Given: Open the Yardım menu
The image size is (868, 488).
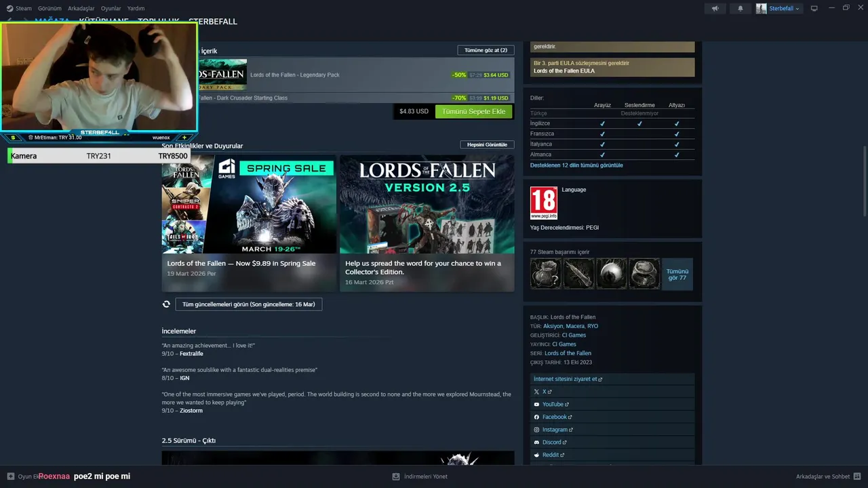Looking at the screenshot, I should (136, 8).
